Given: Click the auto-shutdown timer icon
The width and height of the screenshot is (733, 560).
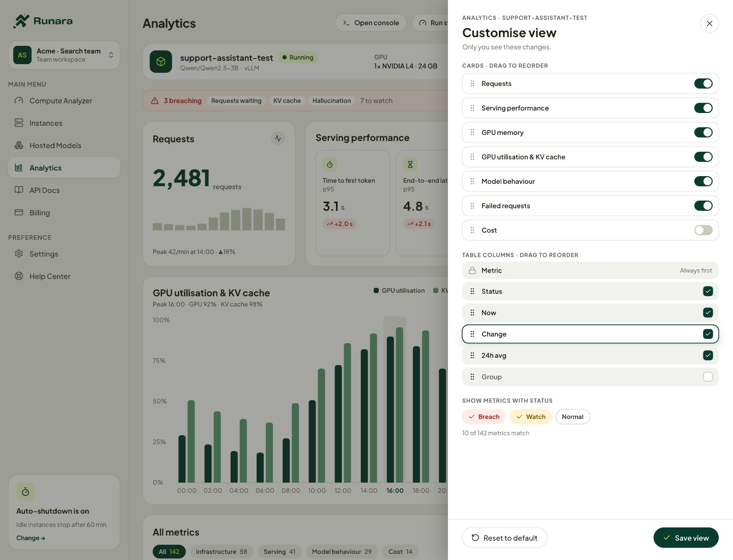Looking at the screenshot, I should tap(25, 492).
